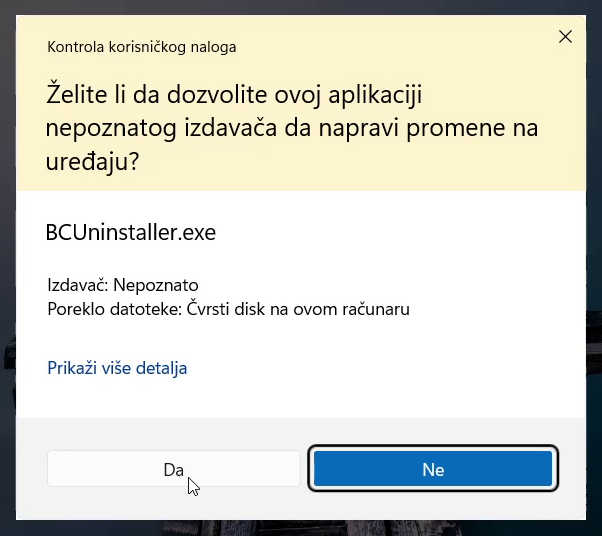602x536 pixels.
Task: Click the heading line starting with nepoznatog
Action: click(x=292, y=129)
